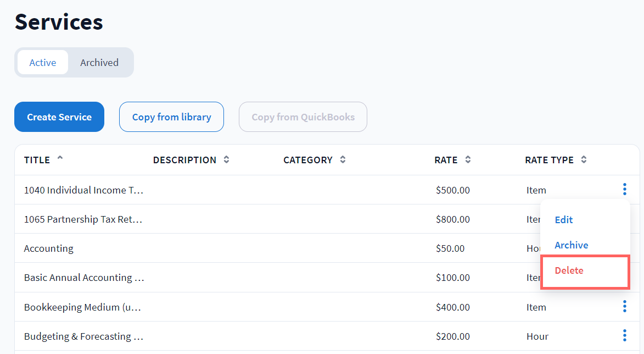The image size is (644, 354).
Task: Click the Bookkeeping Medium service title
Action: pyautogui.click(x=83, y=307)
